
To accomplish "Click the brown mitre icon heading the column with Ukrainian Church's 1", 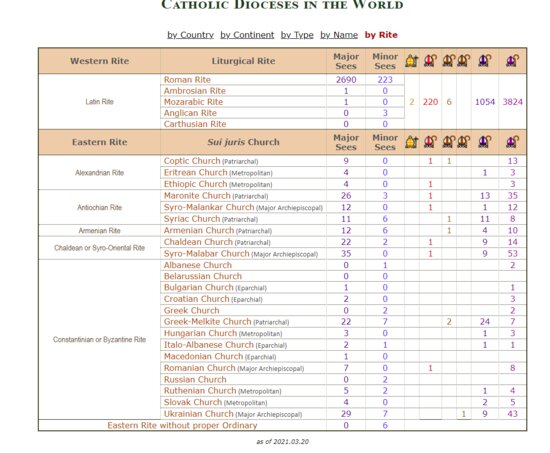I will click(464, 142).
